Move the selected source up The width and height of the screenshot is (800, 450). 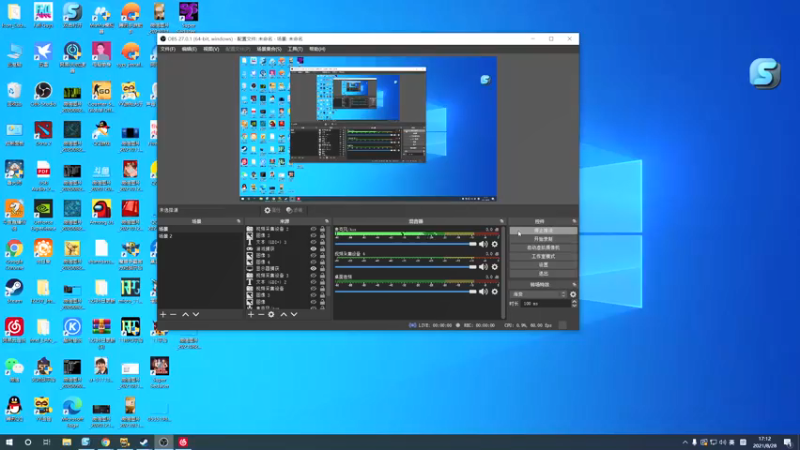(x=284, y=314)
